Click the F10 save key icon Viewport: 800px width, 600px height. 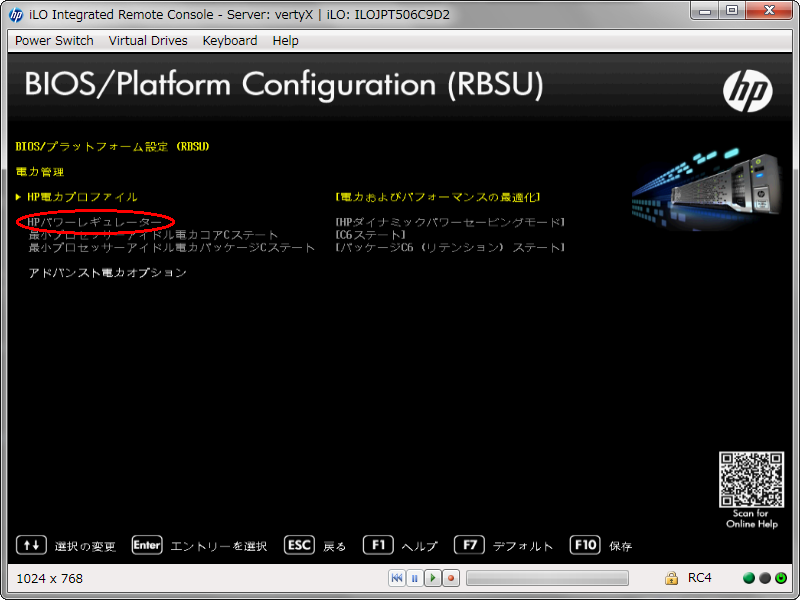tap(585, 545)
